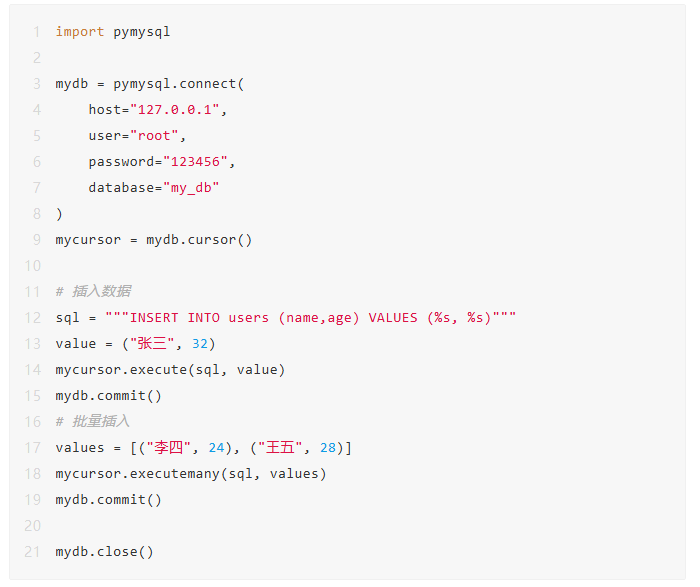Click the 'mydb.close()' line

(x=104, y=552)
